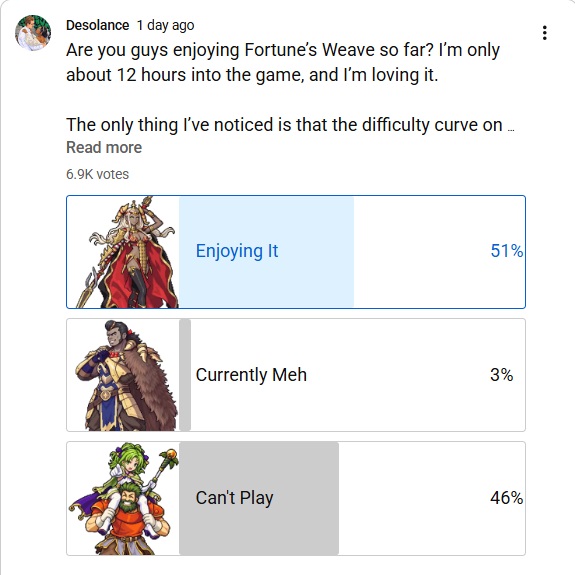The height and width of the screenshot is (575, 575).
Task: Expand post with Read more
Action: click(104, 147)
